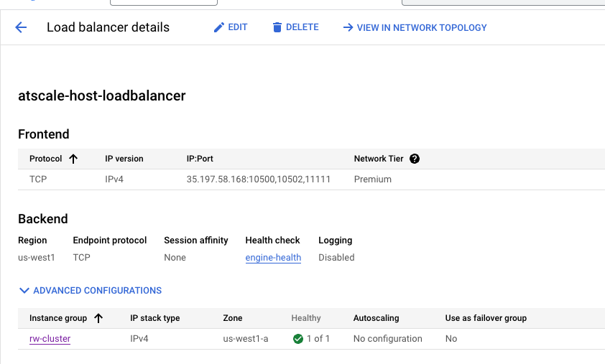Click the us-west1-a zone cell
This screenshot has width=605, height=364.
(x=246, y=339)
